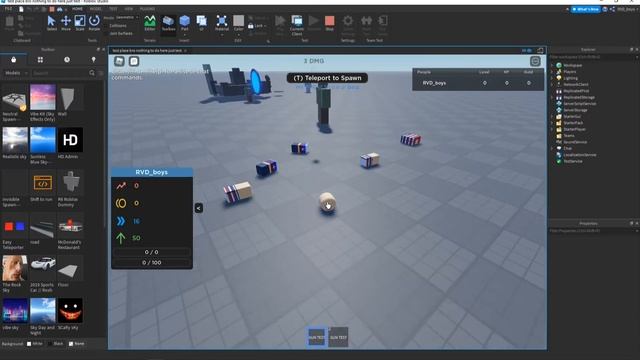Expand the Chat tree node
Viewport: 640px width, 360px height.
tap(552, 148)
